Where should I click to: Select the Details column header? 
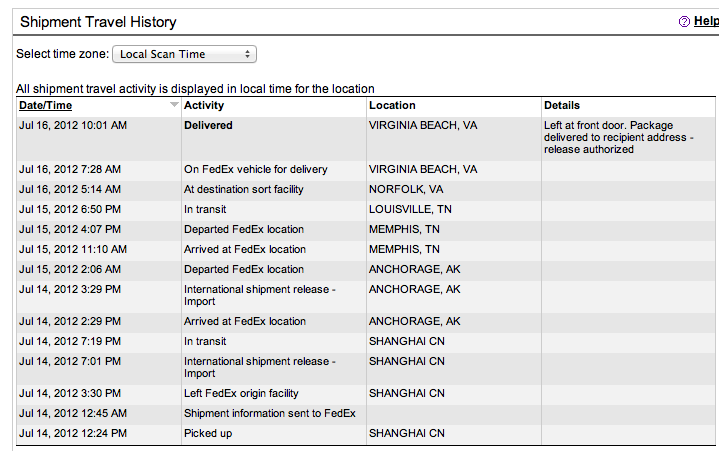(562, 105)
